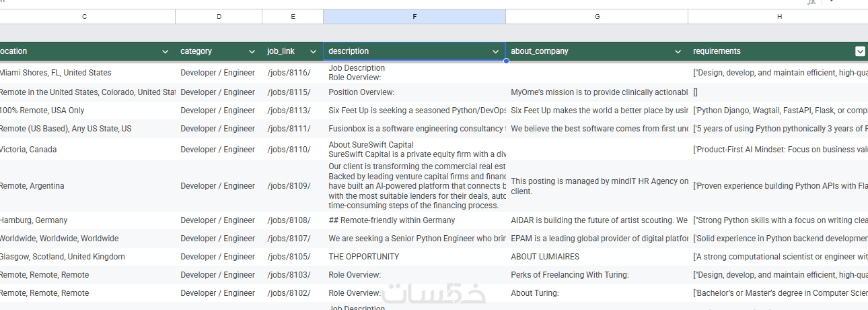Select the /jobs/8103/ link cell
The width and height of the screenshot is (868, 310).
[293, 275]
